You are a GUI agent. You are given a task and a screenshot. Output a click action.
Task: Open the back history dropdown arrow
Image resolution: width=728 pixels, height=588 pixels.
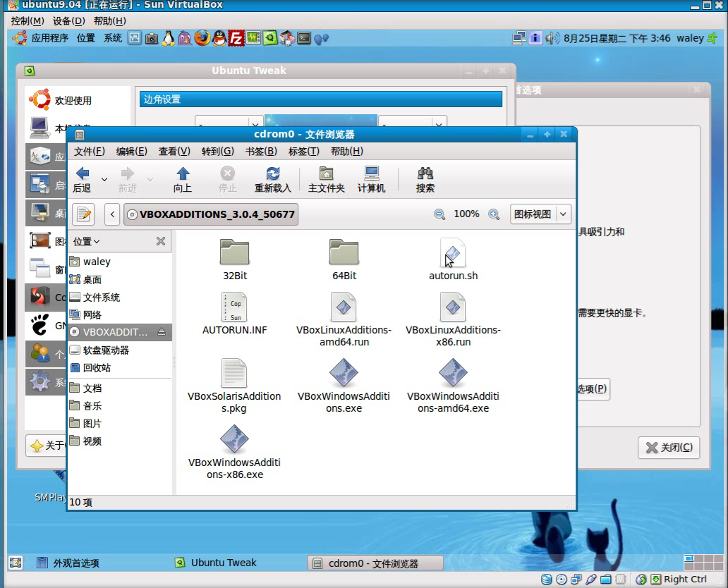click(104, 180)
